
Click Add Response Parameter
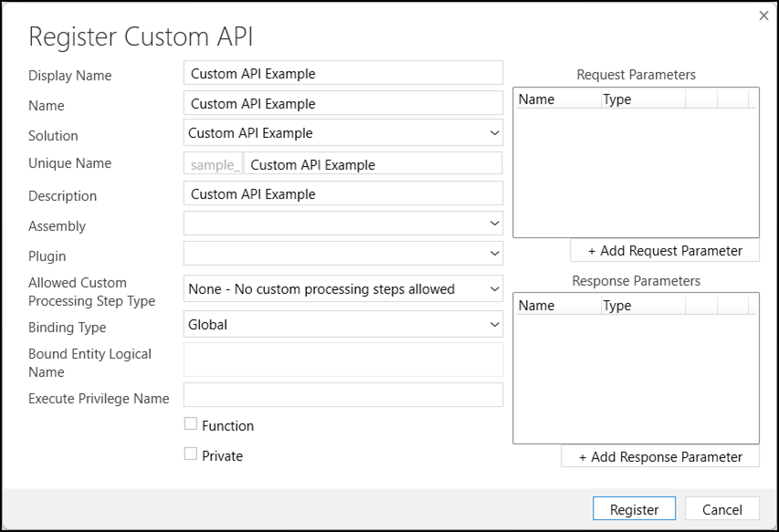(659, 456)
